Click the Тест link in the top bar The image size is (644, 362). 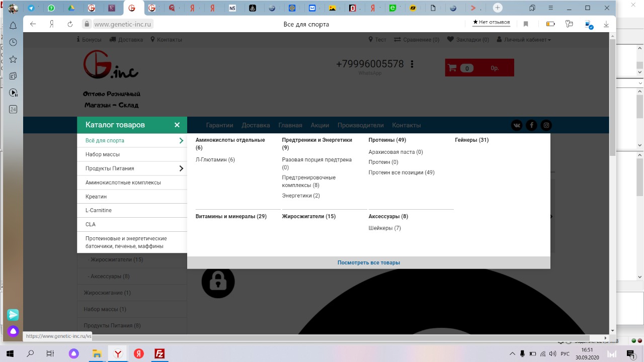[377, 40]
